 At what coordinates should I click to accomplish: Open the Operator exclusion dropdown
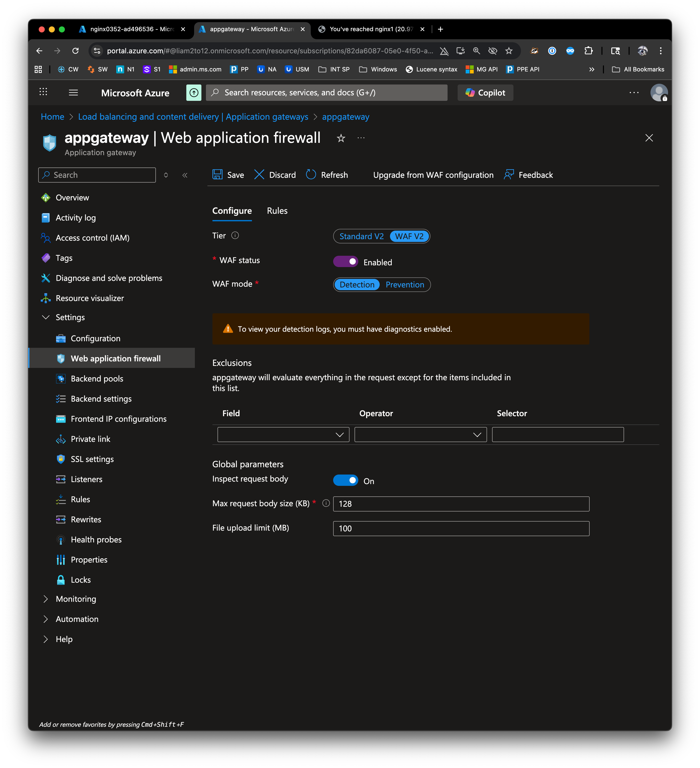[x=420, y=435]
